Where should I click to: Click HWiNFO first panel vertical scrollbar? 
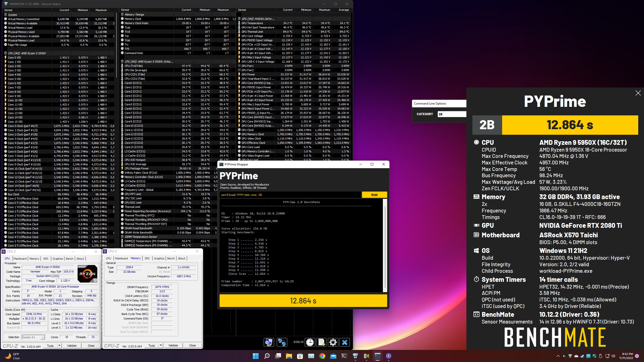pyautogui.click(x=116, y=45)
